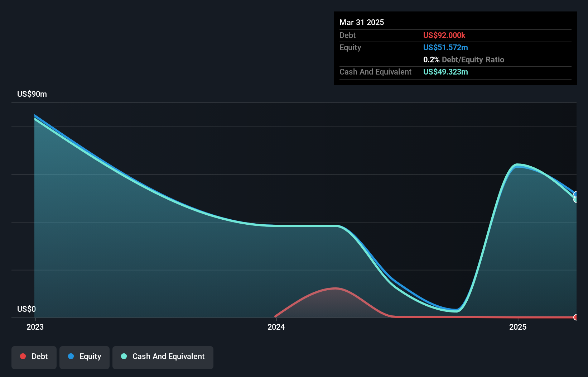Select the Cash And Equivalent endpoint marker

click(x=575, y=200)
